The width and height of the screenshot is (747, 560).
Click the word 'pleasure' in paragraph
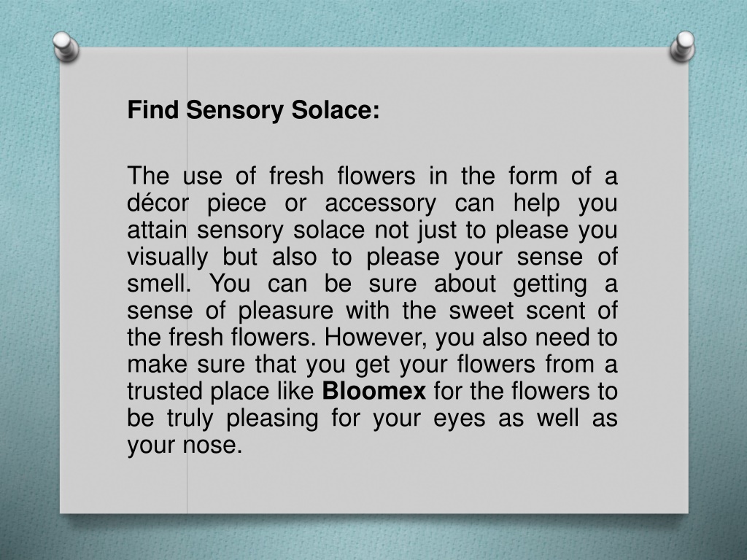tap(286, 311)
